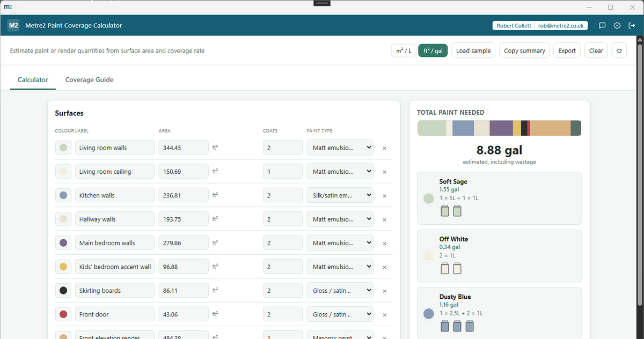Click the Dusty Blue colour dot in summary
This screenshot has width=644, height=339.
click(x=428, y=314)
